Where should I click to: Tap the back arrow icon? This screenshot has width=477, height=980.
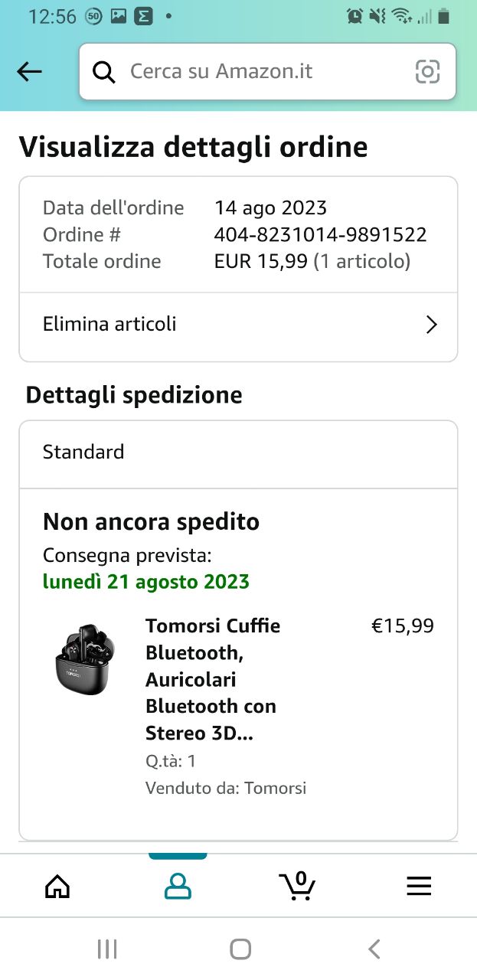[29, 72]
